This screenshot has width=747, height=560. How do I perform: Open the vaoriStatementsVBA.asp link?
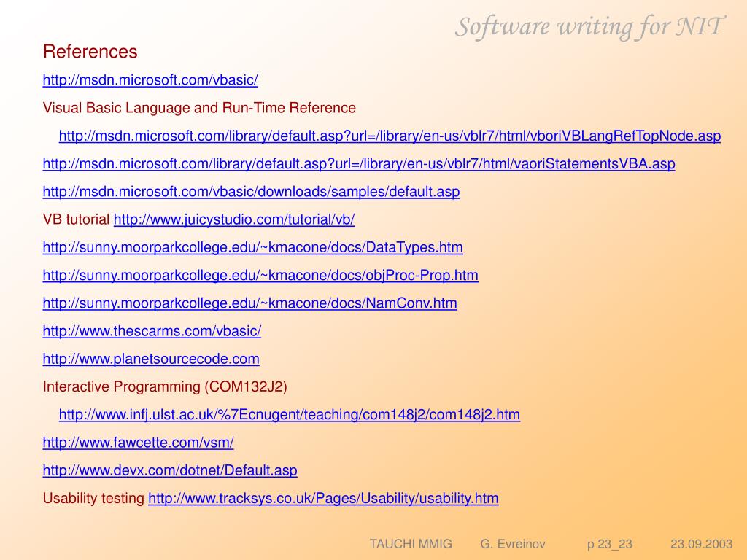pos(359,164)
